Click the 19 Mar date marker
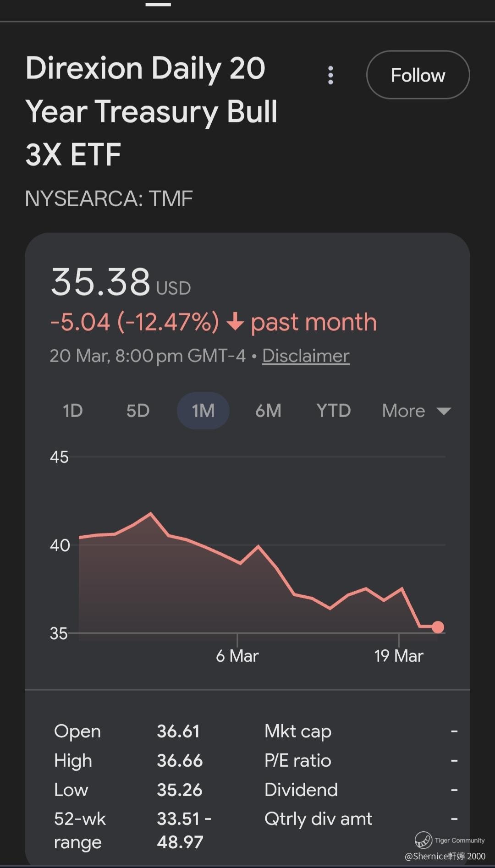 (x=398, y=656)
